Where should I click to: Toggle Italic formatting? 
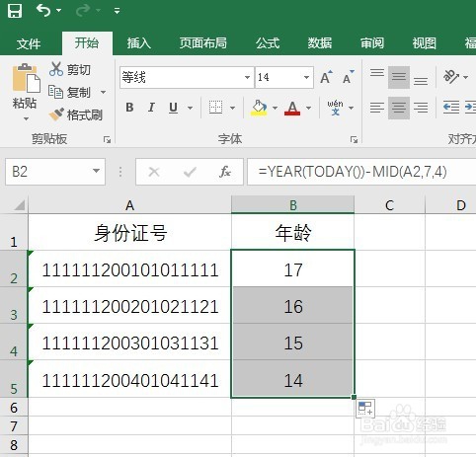(151, 108)
